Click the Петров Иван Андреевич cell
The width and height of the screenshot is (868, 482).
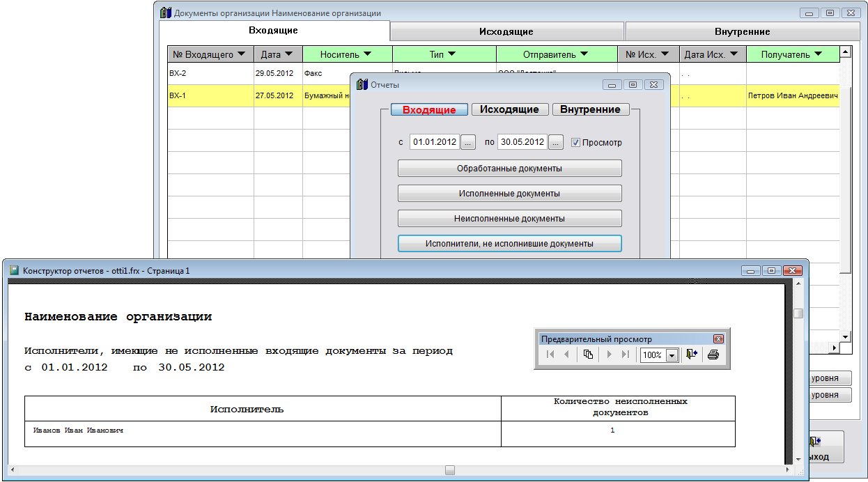tap(793, 95)
